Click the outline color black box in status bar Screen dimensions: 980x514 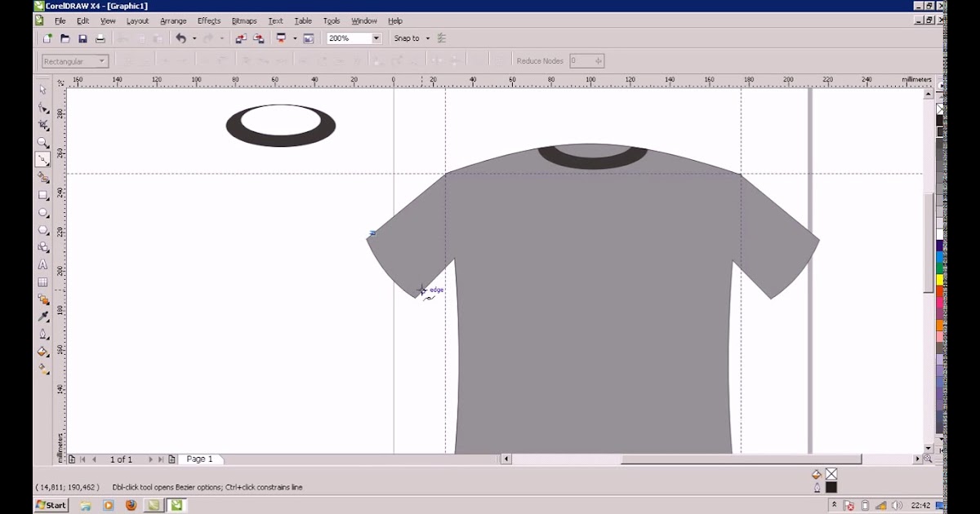pos(831,488)
